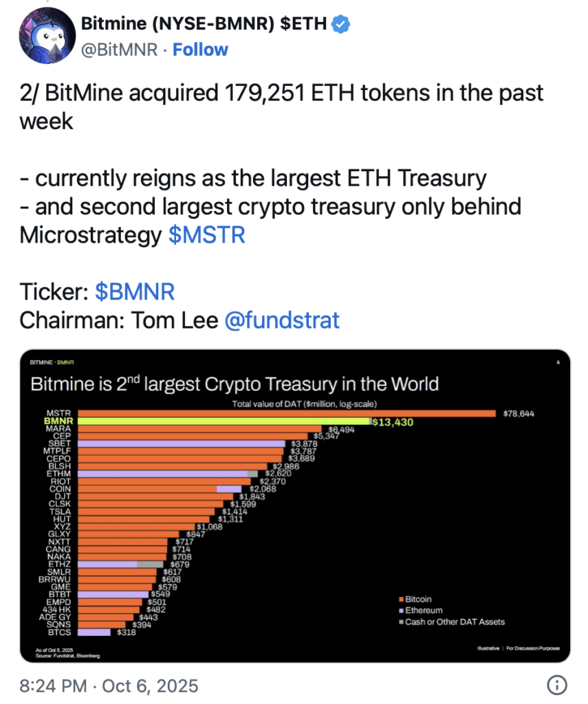Click the gray Cash or Other DAT swatch
The width and height of the screenshot is (588, 704).
400,621
